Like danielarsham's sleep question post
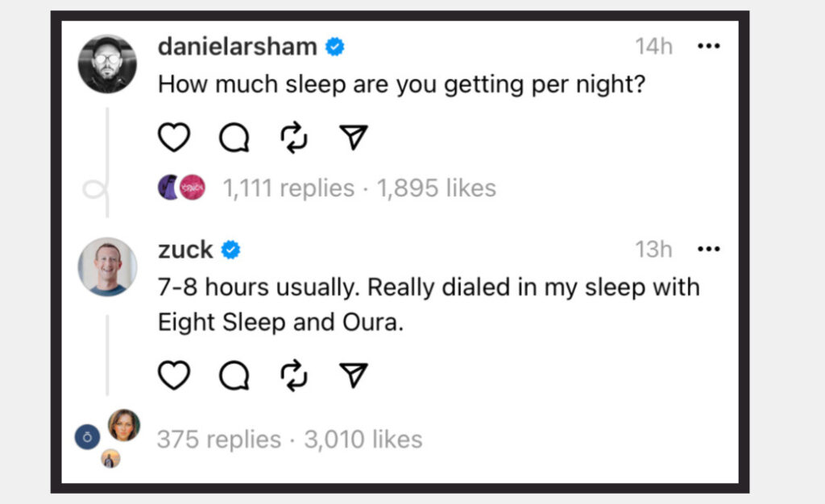 click(173, 138)
